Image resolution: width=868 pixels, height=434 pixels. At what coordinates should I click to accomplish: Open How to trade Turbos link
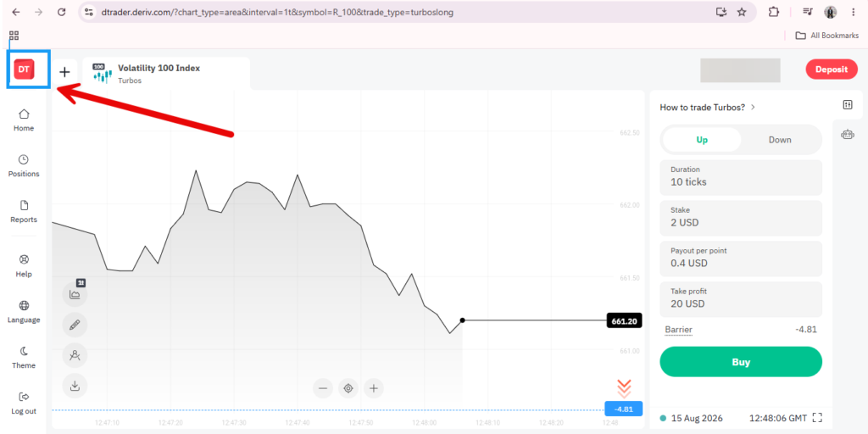708,108
